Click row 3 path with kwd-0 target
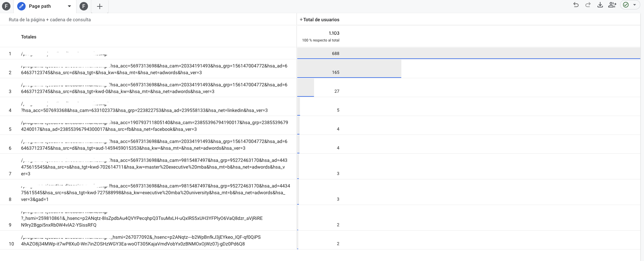The width and height of the screenshot is (644, 261). (x=154, y=88)
